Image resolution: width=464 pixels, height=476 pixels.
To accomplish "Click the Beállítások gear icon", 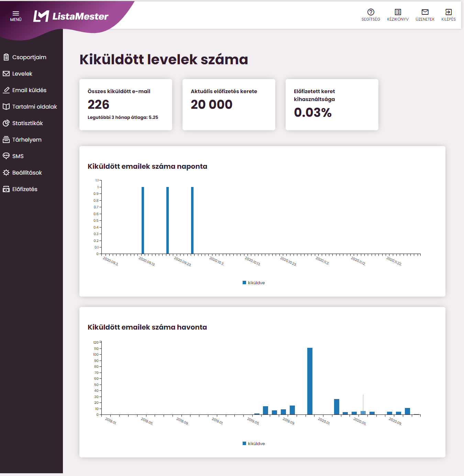I will [6, 173].
